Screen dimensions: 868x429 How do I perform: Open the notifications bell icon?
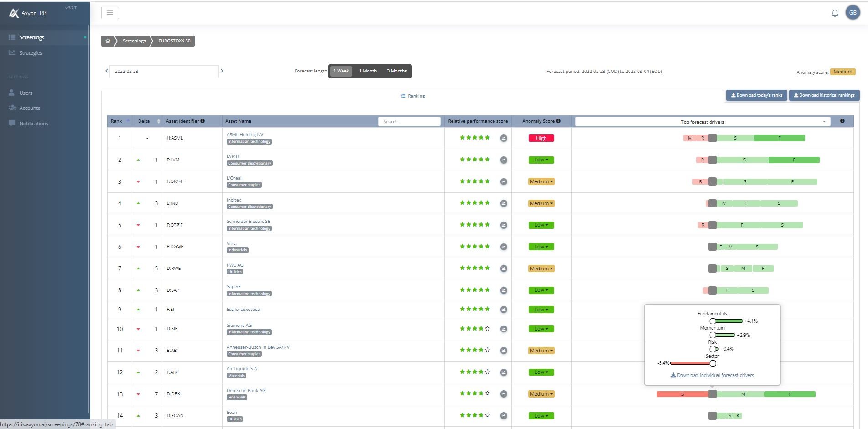point(835,13)
